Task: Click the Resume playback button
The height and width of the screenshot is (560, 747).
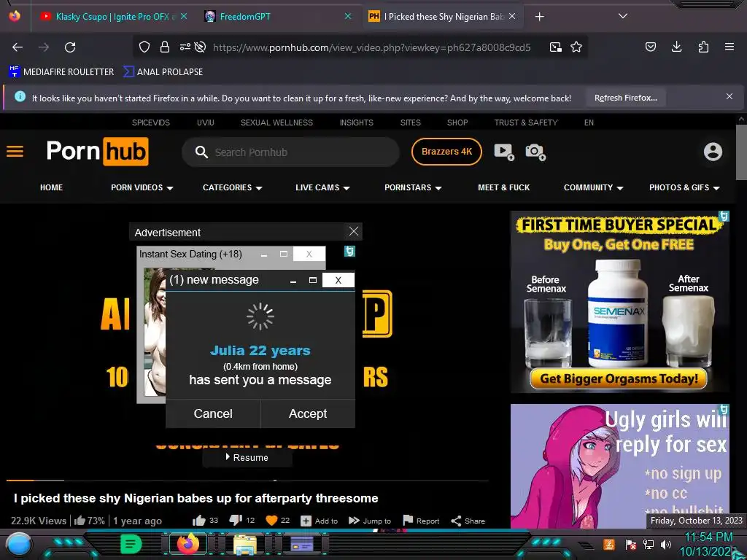Action: 247,458
